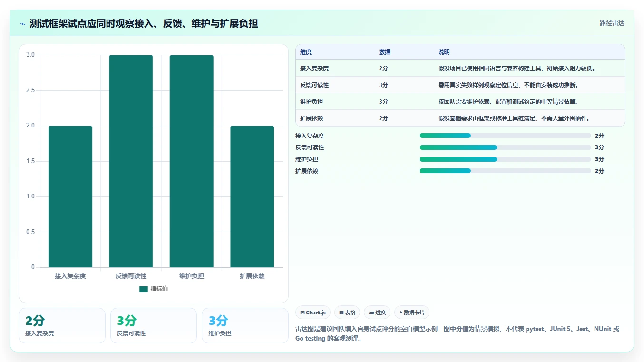Click the 扩展依赖 progress bar
The width and height of the screenshot is (644, 362).
[505, 171]
